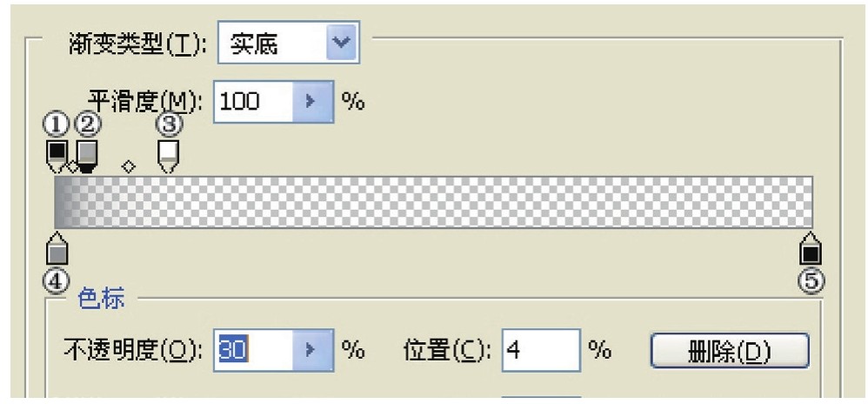Click the midpoint diamond between stops ① and ②
Image resolution: width=868 pixels, height=404 pixels.
point(72,167)
